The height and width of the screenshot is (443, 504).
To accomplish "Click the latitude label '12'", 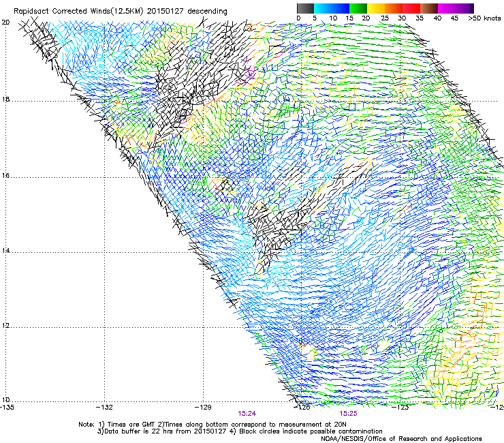I will pyautogui.click(x=5, y=326).
